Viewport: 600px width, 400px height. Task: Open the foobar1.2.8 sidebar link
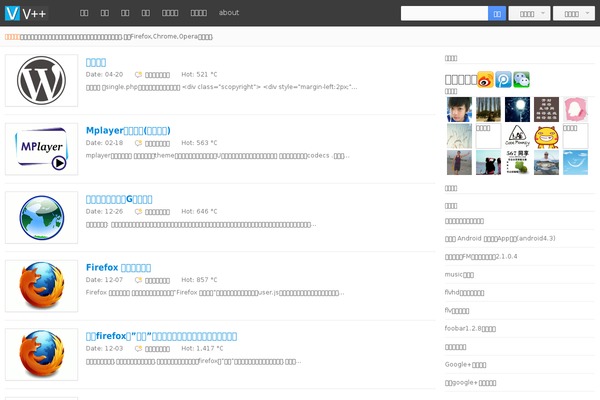point(470,328)
